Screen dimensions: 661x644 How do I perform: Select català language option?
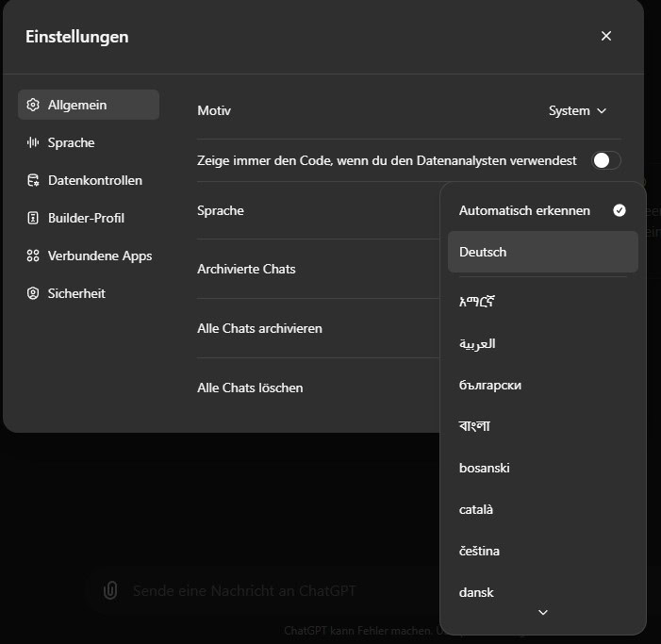click(x=542, y=509)
